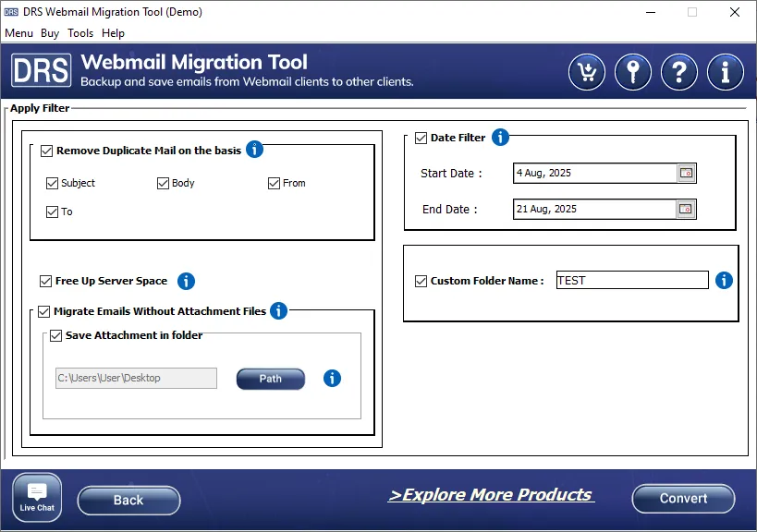Viewport: 757px width, 532px height.
Task: Click the attachment path field C:\Users\User\Desktop
Action: pyautogui.click(x=136, y=378)
